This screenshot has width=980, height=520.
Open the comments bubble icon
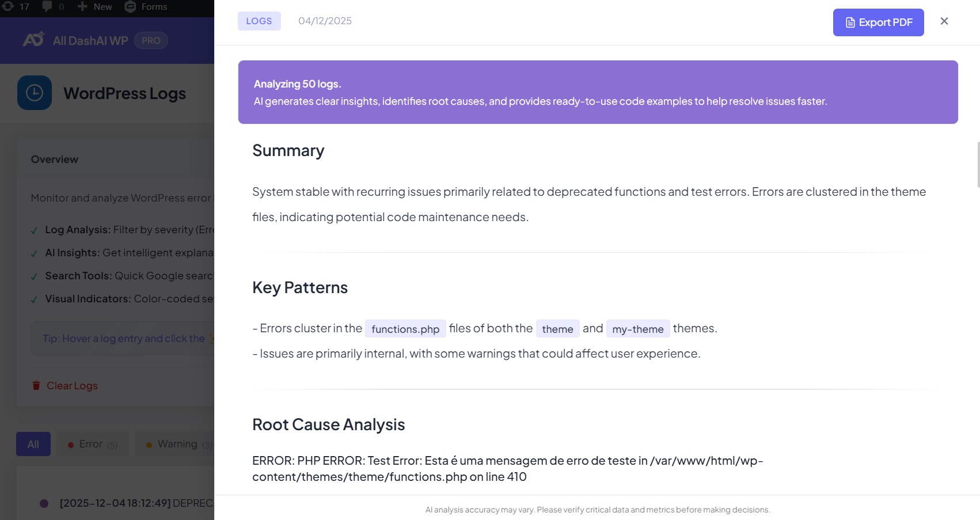click(x=47, y=6)
